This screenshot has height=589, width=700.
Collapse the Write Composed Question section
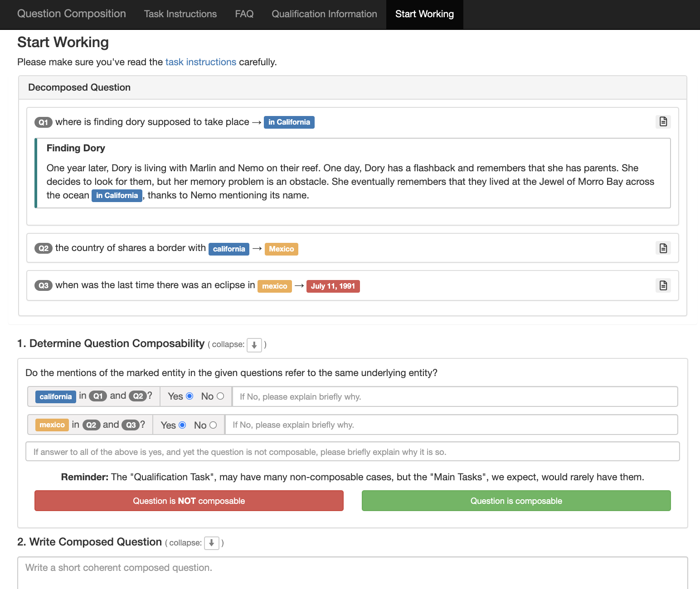[x=211, y=543]
